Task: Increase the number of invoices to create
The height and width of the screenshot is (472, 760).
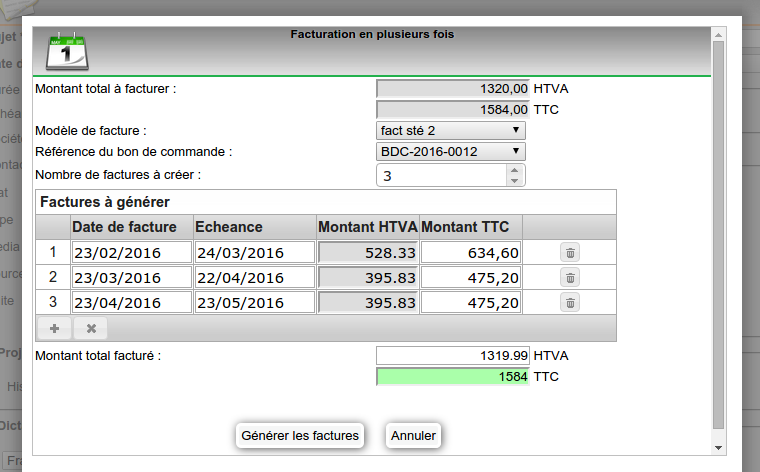Action: click(515, 170)
